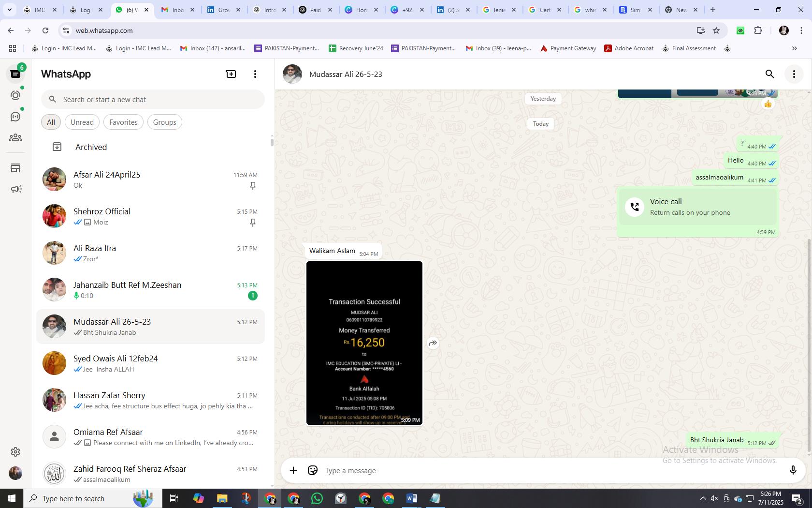
Task: Open Chrome extensions puzzle icon
Action: tap(758, 30)
